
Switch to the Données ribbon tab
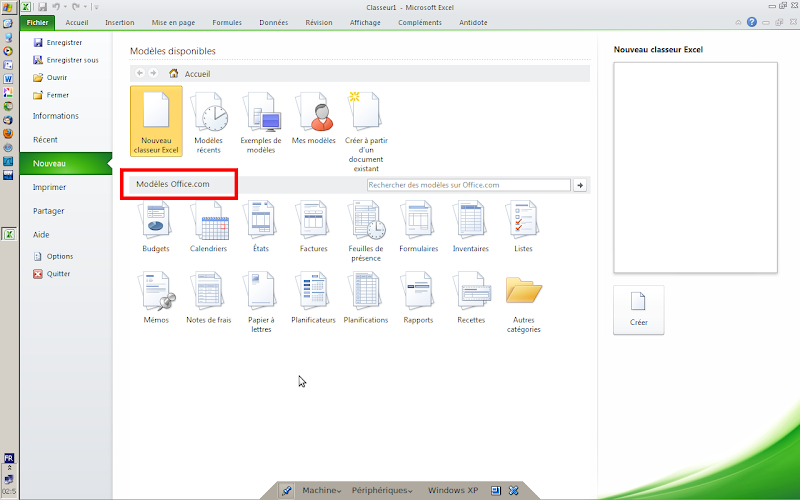coord(273,22)
